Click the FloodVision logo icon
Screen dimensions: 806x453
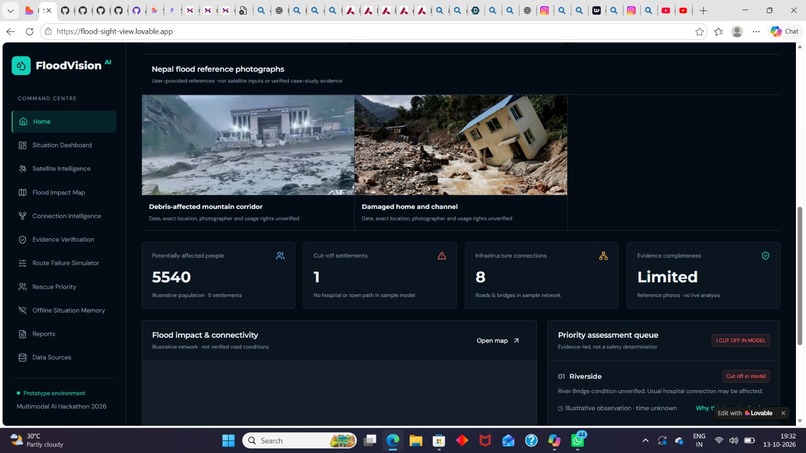click(x=21, y=66)
